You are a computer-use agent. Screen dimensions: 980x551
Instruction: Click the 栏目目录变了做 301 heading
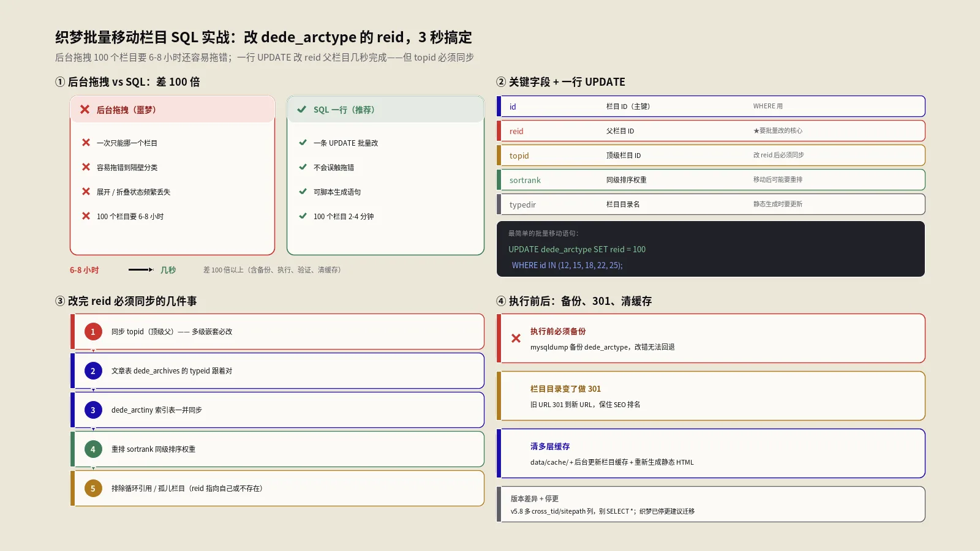(x=565, y=389)
